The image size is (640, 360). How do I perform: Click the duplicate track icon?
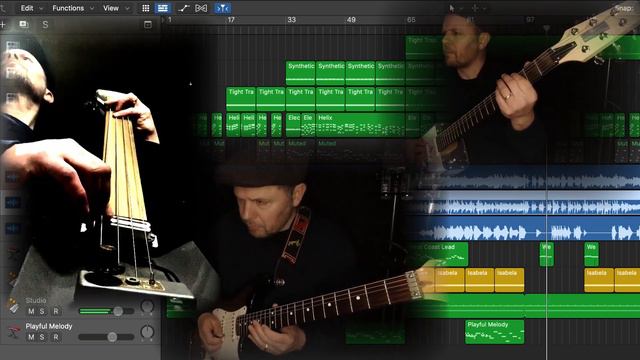coord(24,24)
